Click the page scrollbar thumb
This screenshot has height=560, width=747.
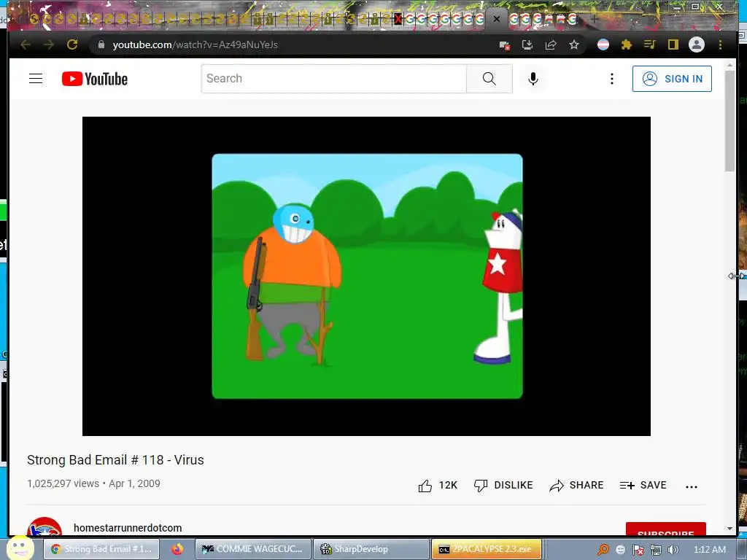point(729,120)
